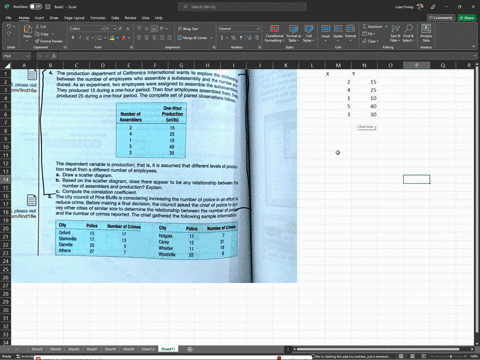The image size is (480, 360).
Task: Open the AutoSum dropdown arrow
Action: [x=386, y=27]
